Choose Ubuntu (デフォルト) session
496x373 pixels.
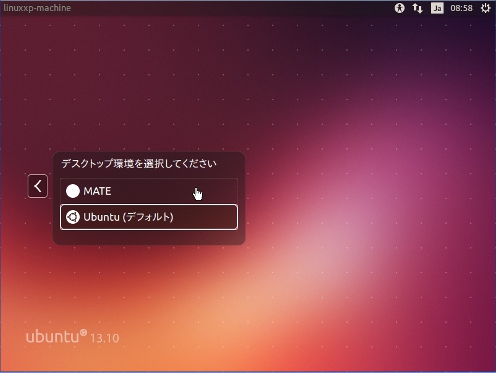pos(149,217)
